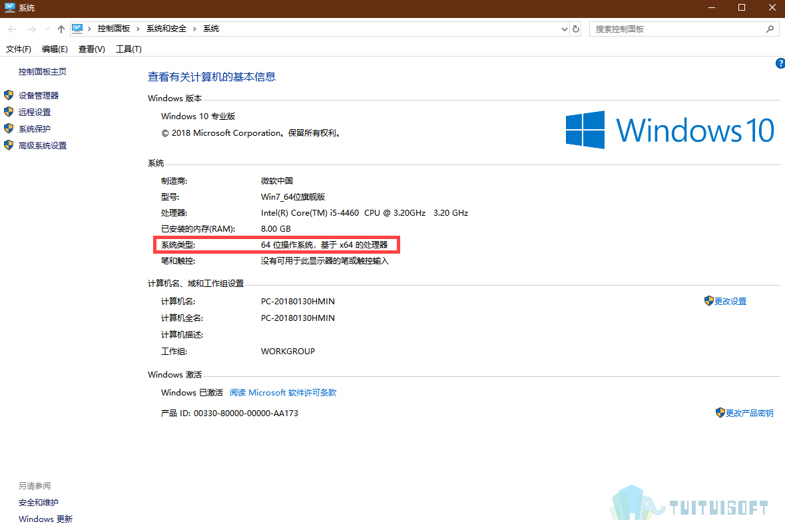Open the 工具(T) menu
The image size is (785, 532).
tap(129, 49)
